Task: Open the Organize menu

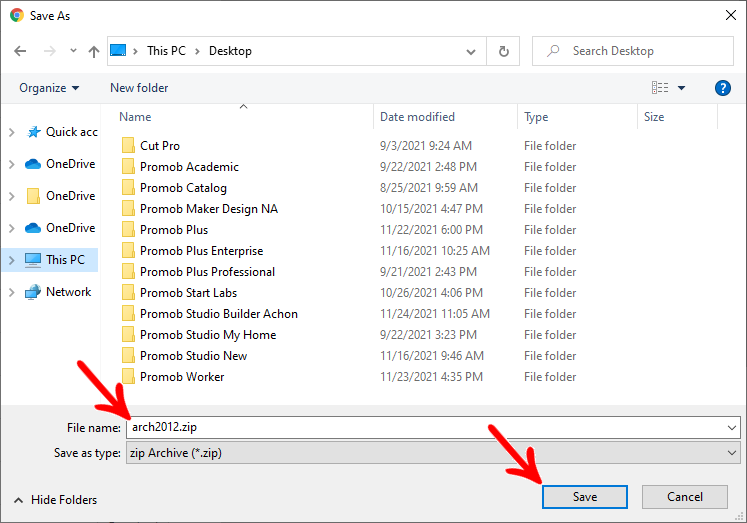Action: pos(49,88)
